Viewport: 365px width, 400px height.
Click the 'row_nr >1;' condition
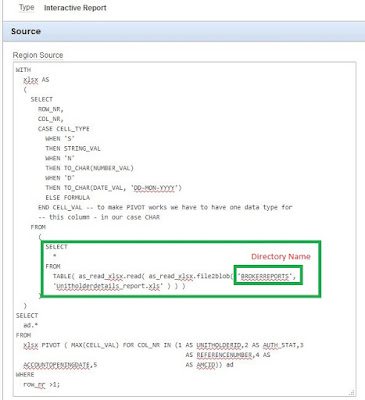point(42,384)
